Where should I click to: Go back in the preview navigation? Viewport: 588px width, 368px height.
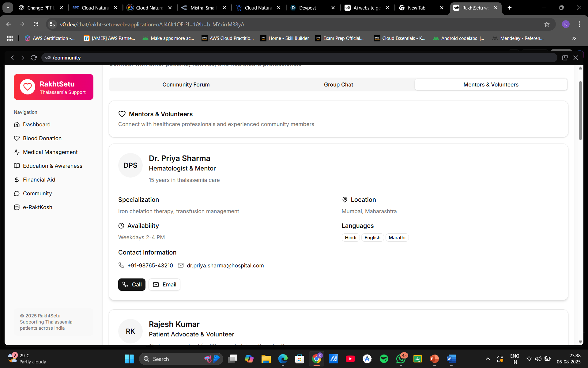(x=12, y=58)
